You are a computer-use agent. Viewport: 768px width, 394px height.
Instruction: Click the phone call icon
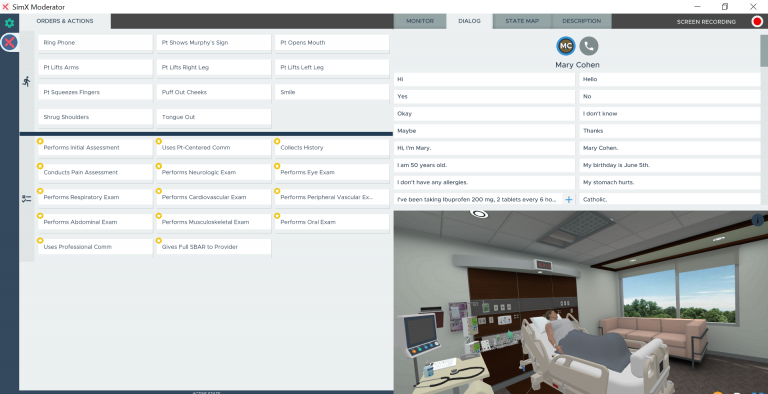589,46
